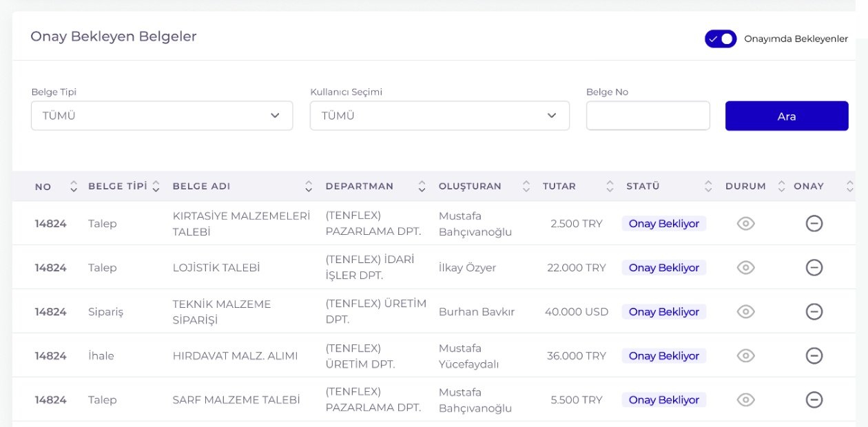Viewport: 868px width, 427px height.
Task: Open the Belge Tipi dropdown
Action: tap(162, 116)
